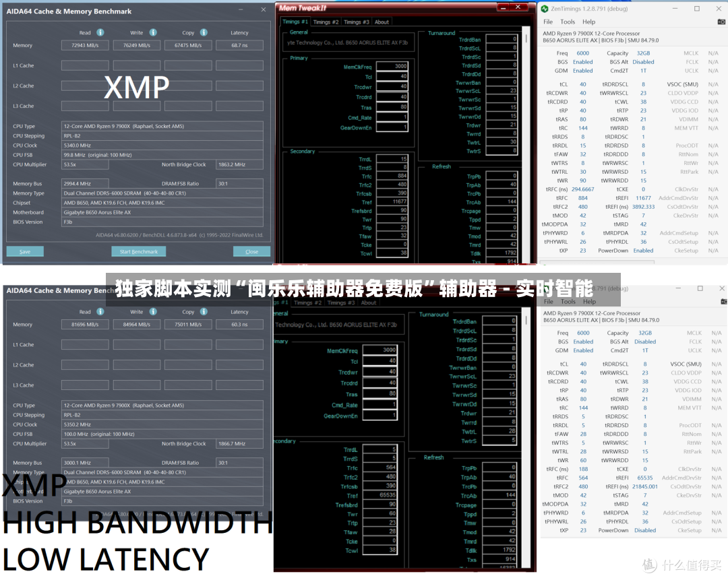Minimize the upper AIDA64 benchmark window
Image resolution: width=728 pixels, height=580 pixels.
pos(241,9)
